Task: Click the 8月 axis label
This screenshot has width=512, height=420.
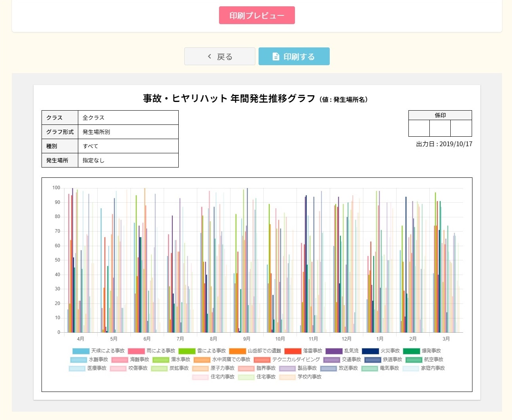Action: 213,339
